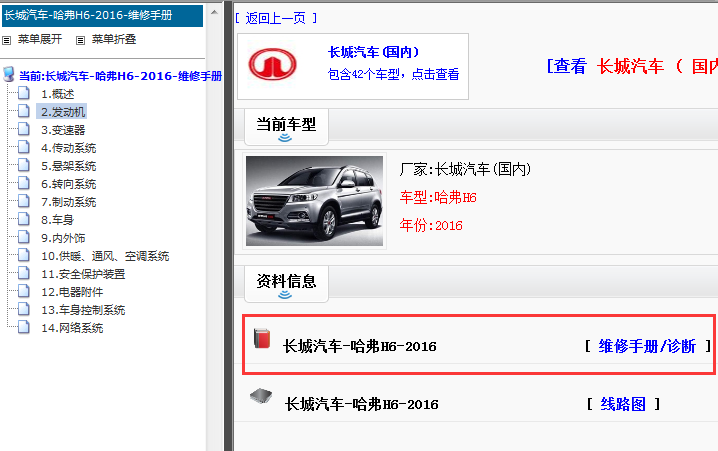Click the computer icon at tree root
The width and height of the screenshot is (718, 451).
click(x=8, y=74)
